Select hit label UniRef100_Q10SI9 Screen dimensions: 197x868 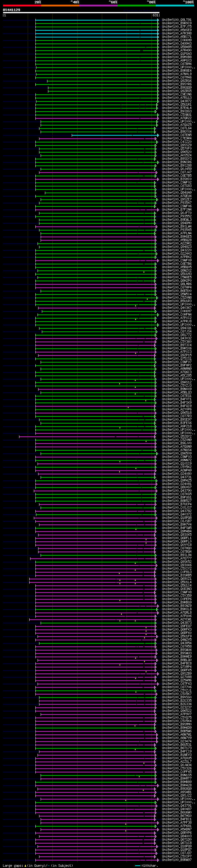pos(177,464)
